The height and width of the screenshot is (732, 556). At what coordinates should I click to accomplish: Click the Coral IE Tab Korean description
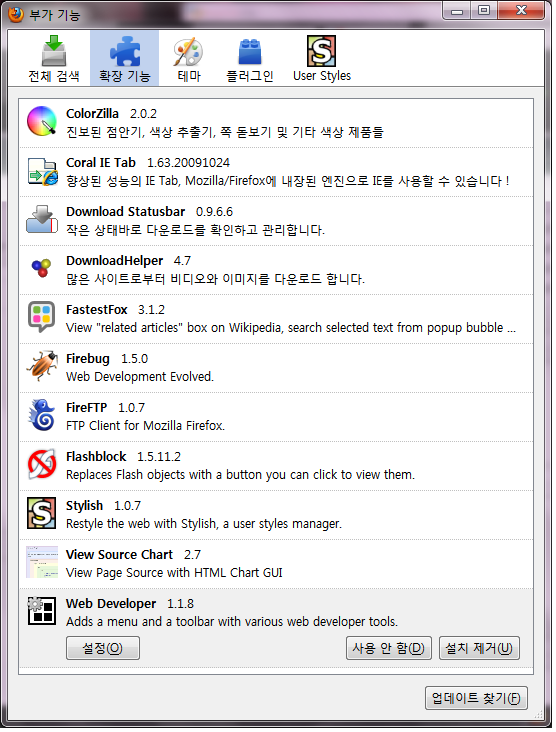[x=288, y=181]
